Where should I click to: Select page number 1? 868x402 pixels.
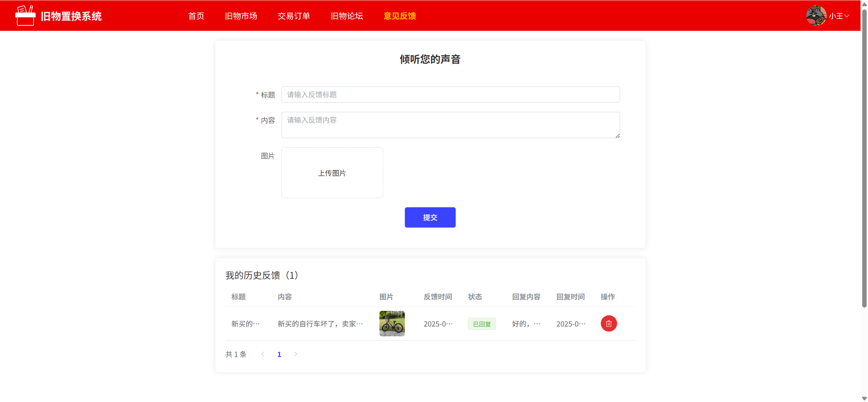point(279,354)
